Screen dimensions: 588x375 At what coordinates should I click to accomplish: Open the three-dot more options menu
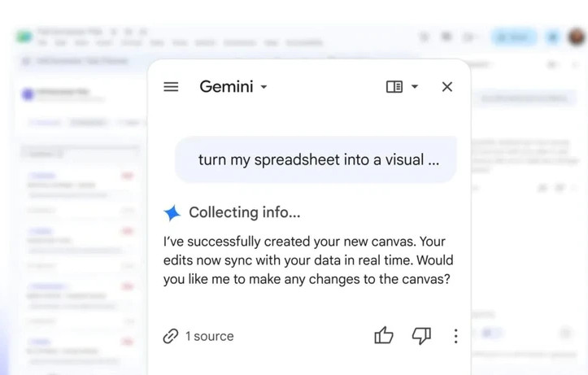[x=455, y=336]
